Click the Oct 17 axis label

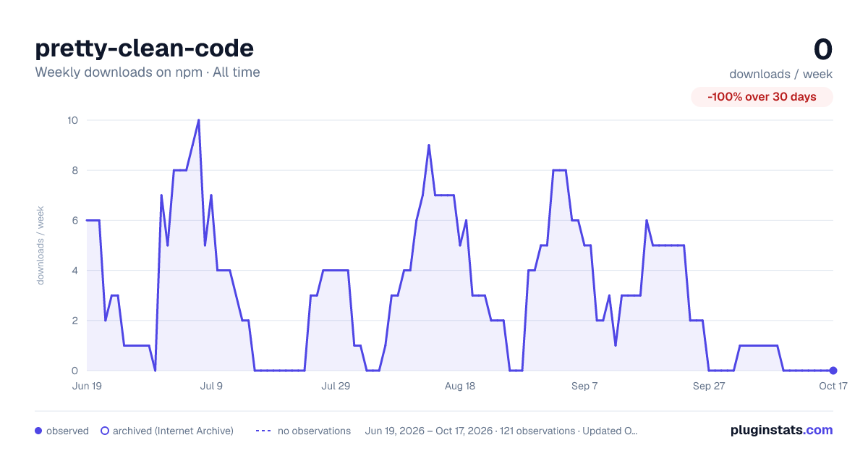tap(833, 387)
